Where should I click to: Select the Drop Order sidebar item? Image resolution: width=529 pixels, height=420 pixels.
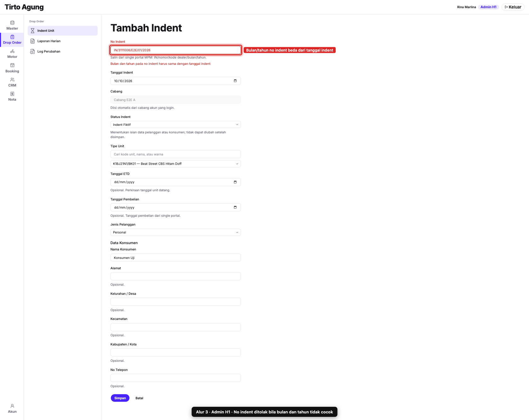pos(12,40)
